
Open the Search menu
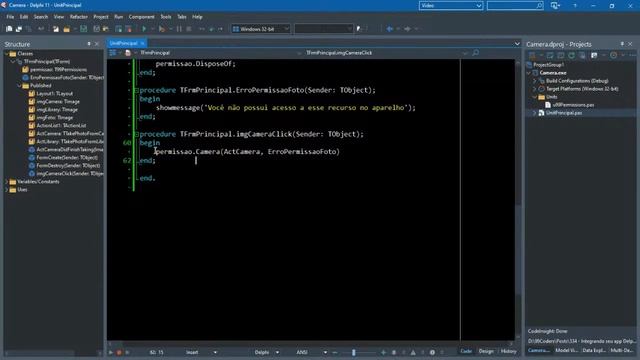tap(40, 17)
